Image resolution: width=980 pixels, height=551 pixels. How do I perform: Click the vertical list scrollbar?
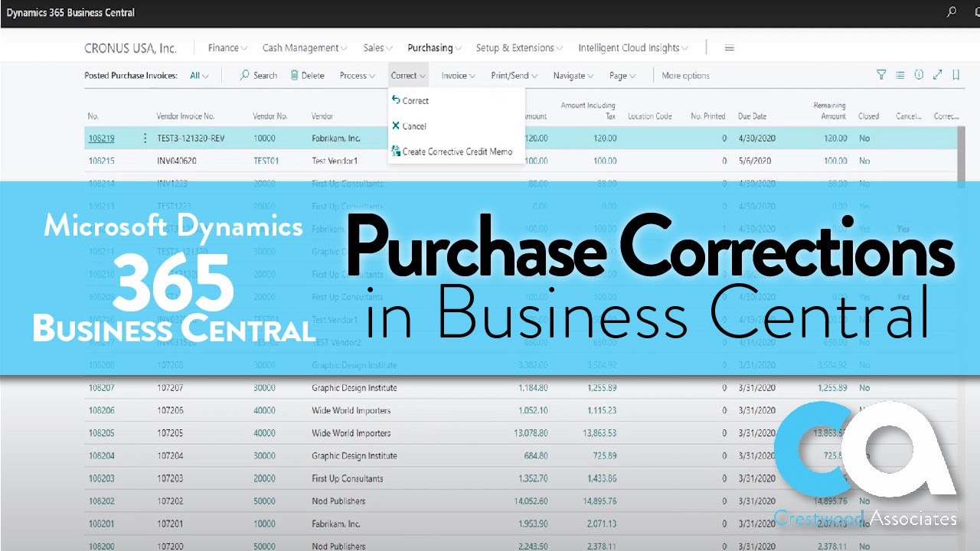click(962, 157)
